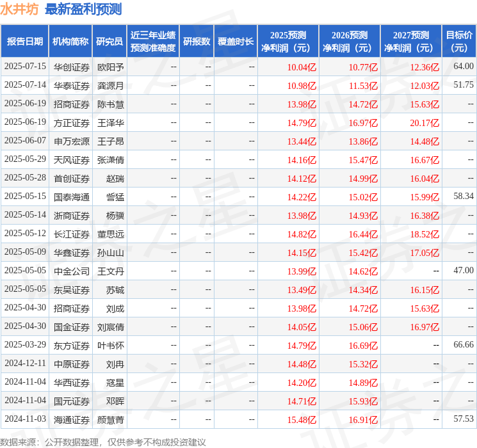Click the 13.44亿 profit value
Screen dimensions: 477x448
point(302,141)
